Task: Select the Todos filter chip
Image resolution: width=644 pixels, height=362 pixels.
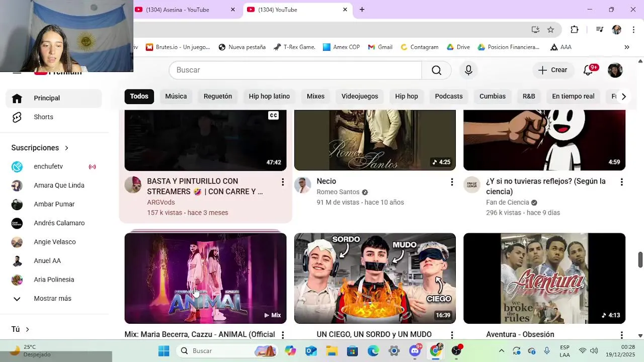Action: pyautogui.click(x=139, y=96)
